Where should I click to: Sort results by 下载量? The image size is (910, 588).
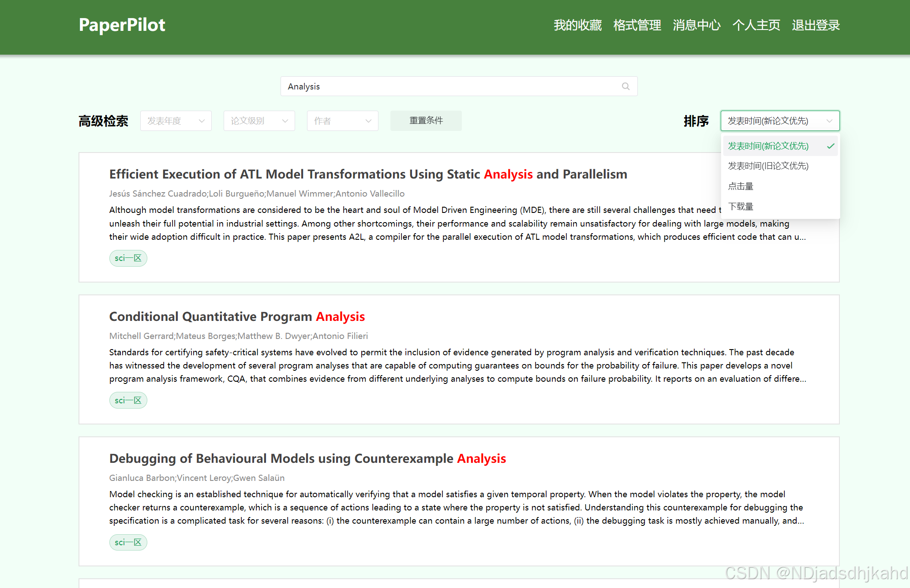coord(741,207)
